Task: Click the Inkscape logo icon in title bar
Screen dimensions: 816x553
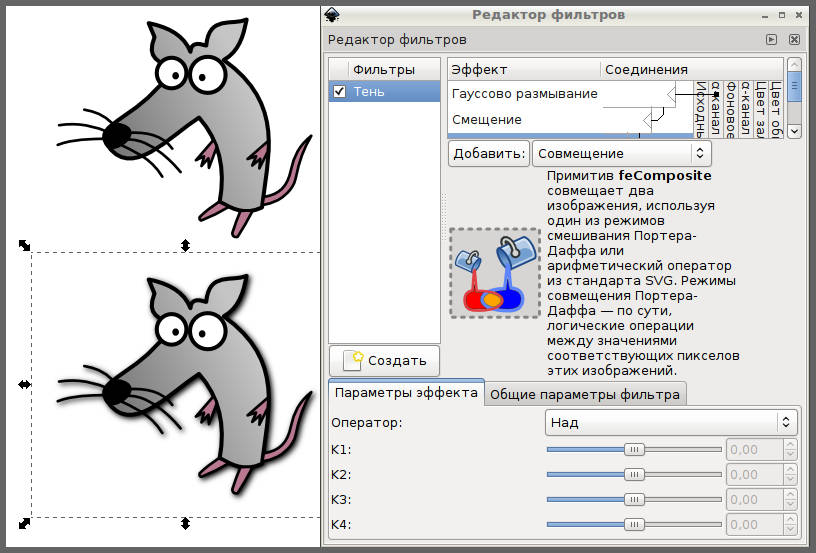Action: pos(332,15)
